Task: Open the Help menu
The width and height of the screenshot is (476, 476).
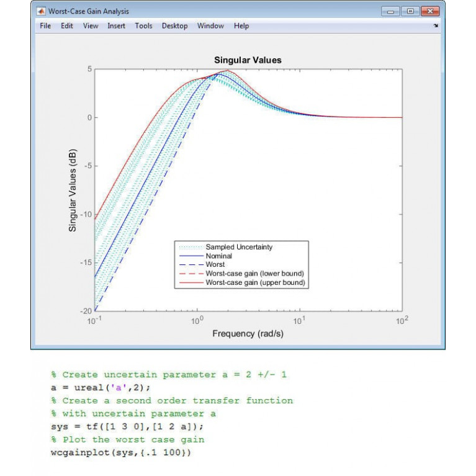Action: [241, 26]
